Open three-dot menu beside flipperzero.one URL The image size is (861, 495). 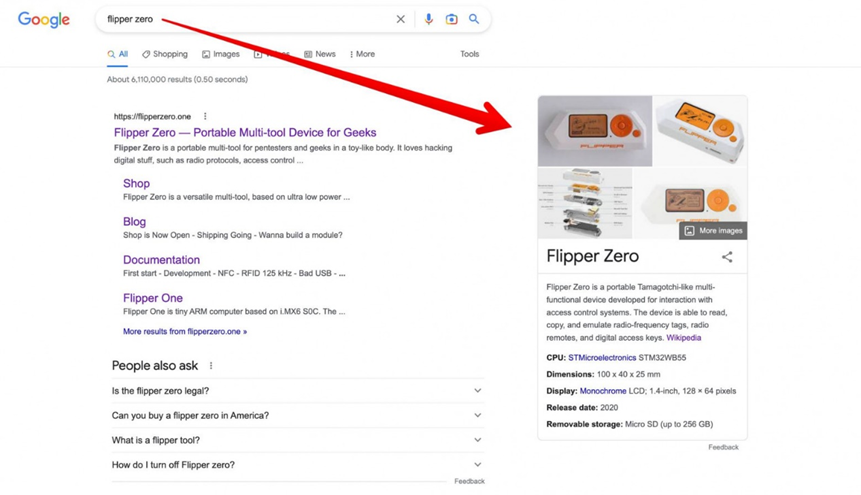click(205, 116)
